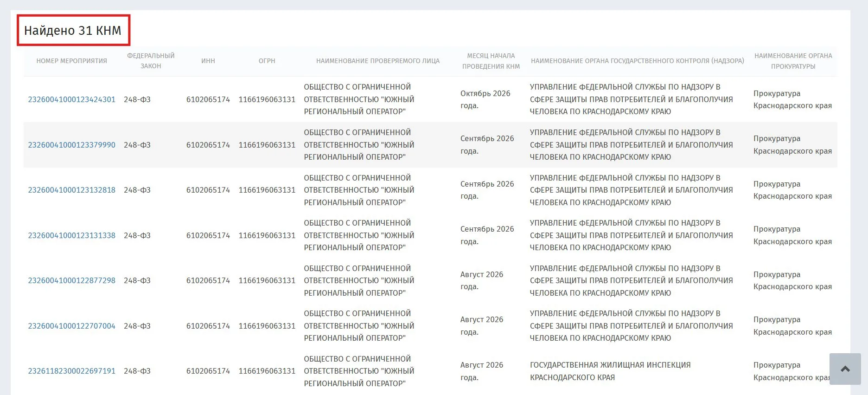
Task: Click the 'Наименование органа прокуратуры' column header
Action: (793, 61)
